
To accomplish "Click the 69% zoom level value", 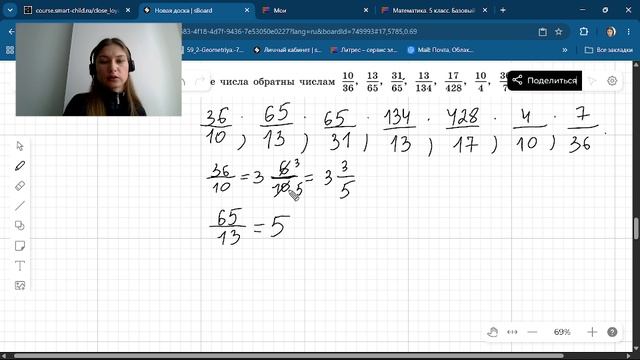I will (x=562, y=332).
